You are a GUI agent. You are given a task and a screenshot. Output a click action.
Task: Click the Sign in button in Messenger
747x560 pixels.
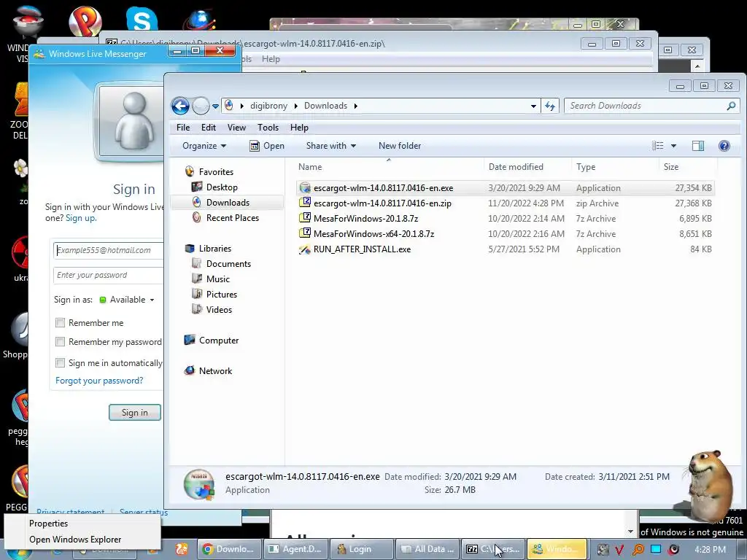pos(135,413)
